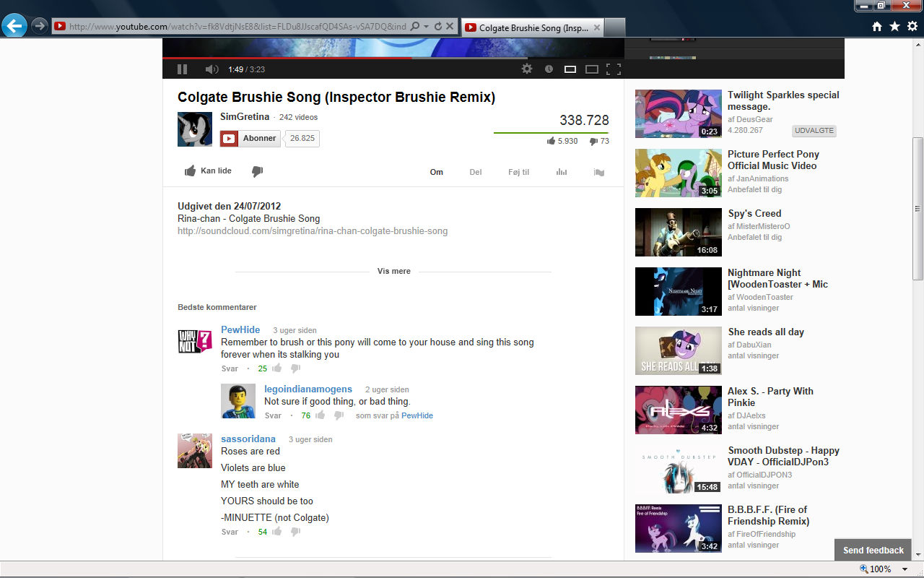Go back with browser back arrow
The height and width of the screenshot is (578, 924).
(15, 27)
